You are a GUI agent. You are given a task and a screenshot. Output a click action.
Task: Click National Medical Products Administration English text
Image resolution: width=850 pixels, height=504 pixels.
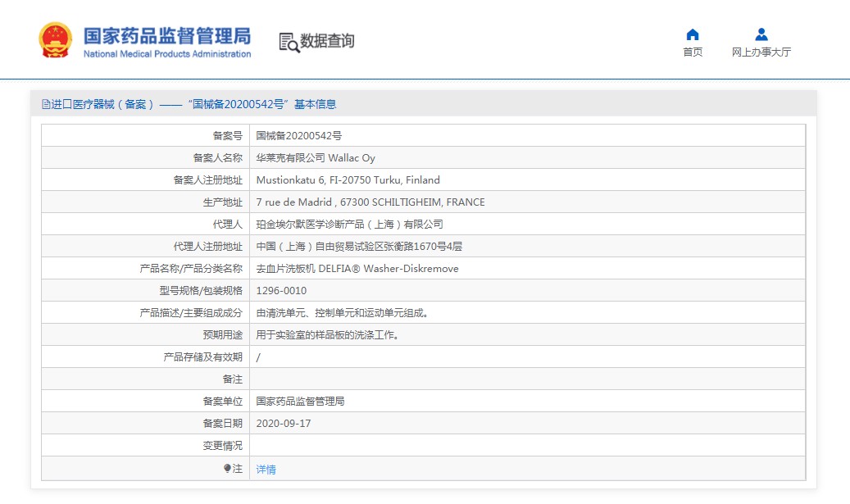pos(167,54)
